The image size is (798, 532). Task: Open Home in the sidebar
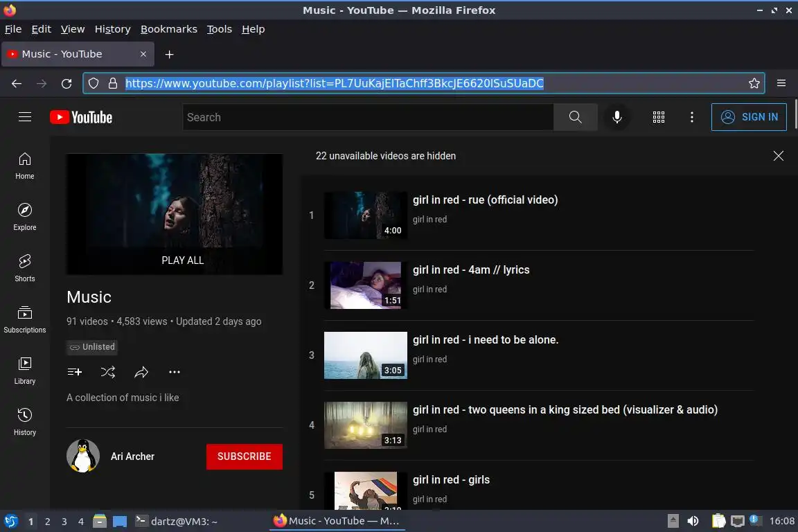(24, 166)
